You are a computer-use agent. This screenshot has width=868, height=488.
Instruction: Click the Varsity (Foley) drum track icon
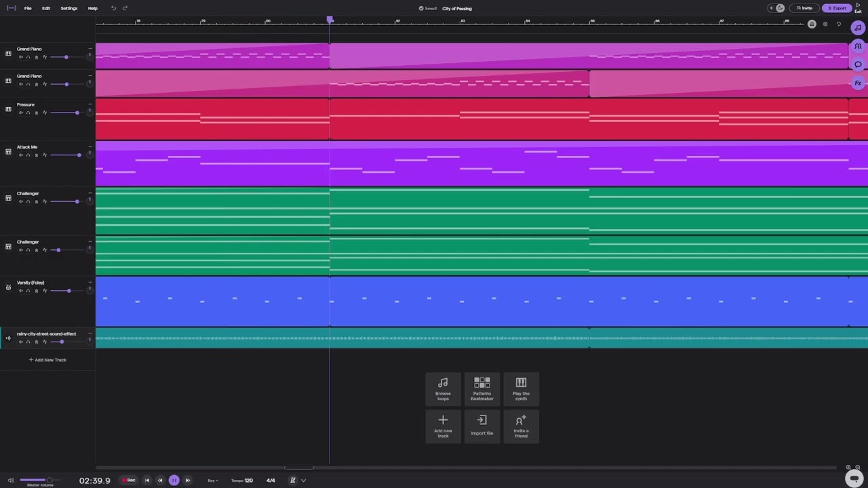[8, 287]
